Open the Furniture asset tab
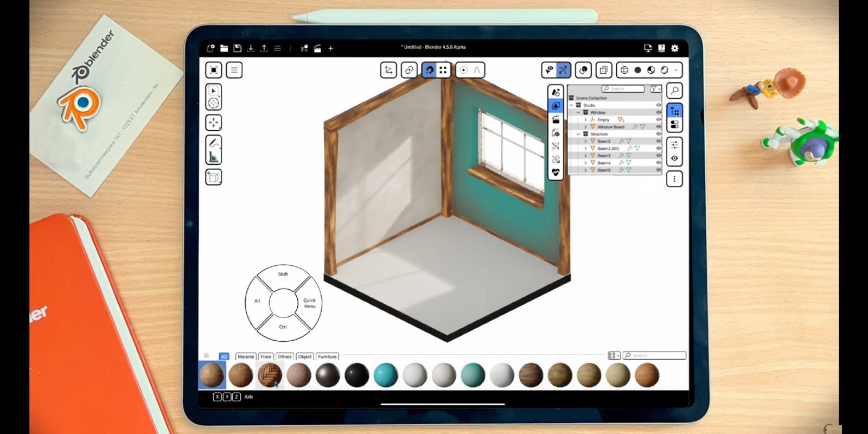The image size is (868, 434). click(x=327, y=356)
